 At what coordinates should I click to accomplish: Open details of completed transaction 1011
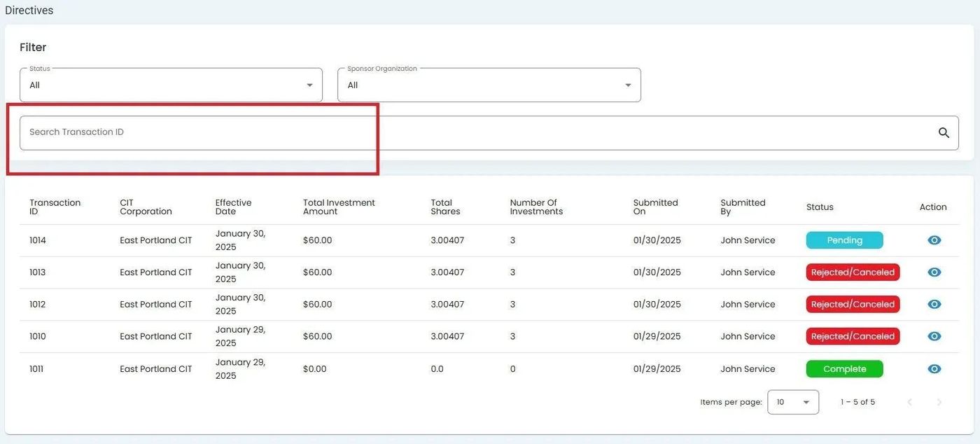click(934, 369)
